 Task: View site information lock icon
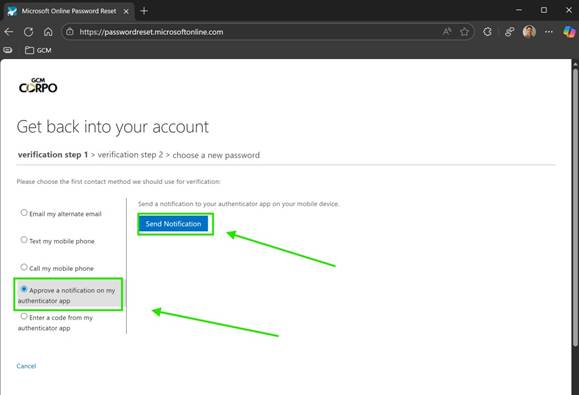[70, 32]
